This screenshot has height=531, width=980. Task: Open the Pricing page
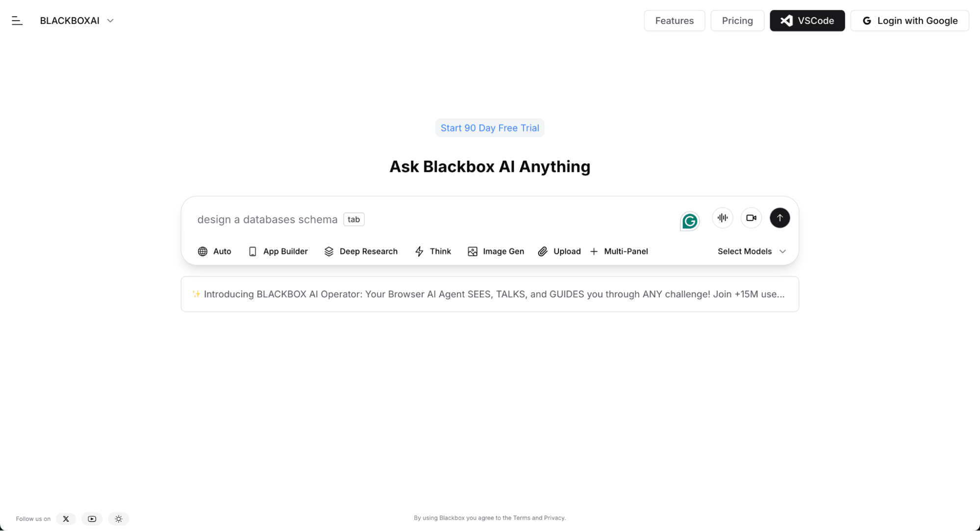click(737, 20)
